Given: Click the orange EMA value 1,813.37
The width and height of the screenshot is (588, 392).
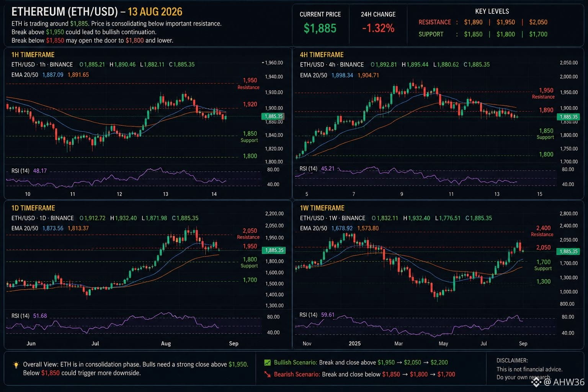Looking at the screenshot, I should click(x=78, y=228).
